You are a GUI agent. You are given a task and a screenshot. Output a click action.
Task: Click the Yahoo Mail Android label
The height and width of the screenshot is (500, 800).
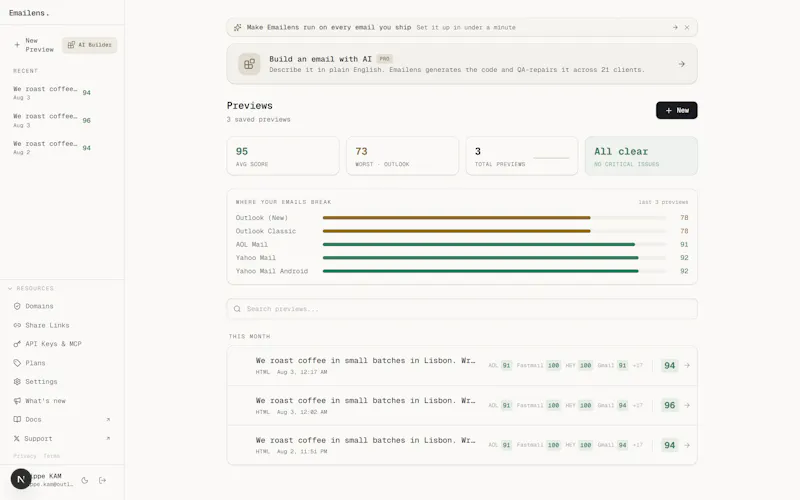(x=272, y=271)
